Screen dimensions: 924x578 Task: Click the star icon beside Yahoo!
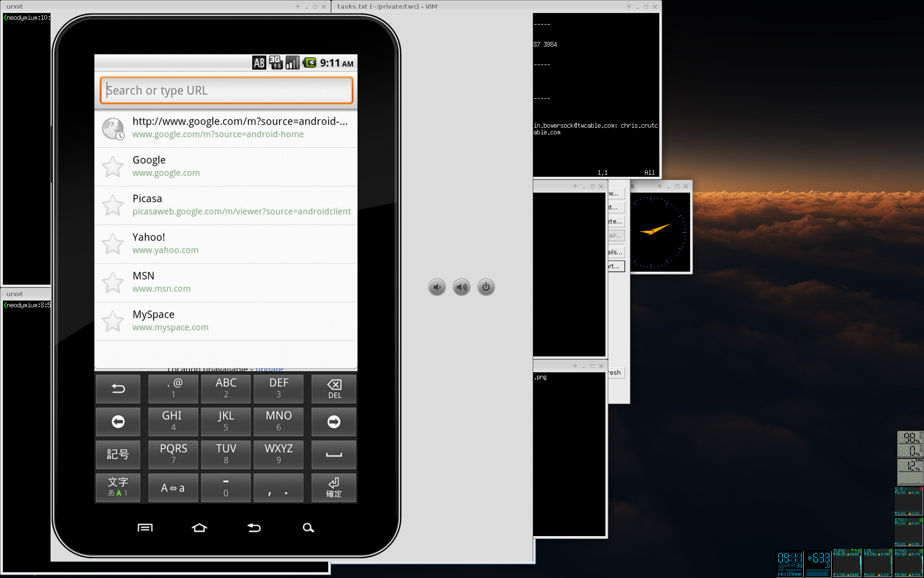(x=113, y=244)
